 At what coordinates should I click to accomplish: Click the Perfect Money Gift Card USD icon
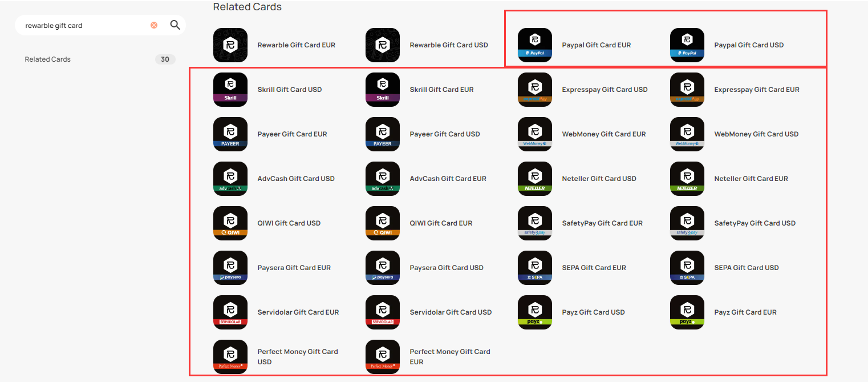pos(230,357)
